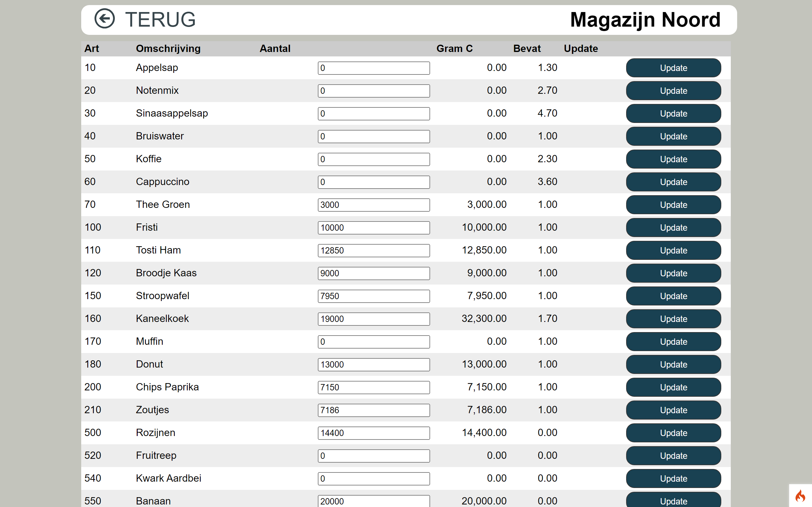Viewport: 812px width, 507px height.
Task: Select the Donut amount input
Action: (x=374, y=364)
